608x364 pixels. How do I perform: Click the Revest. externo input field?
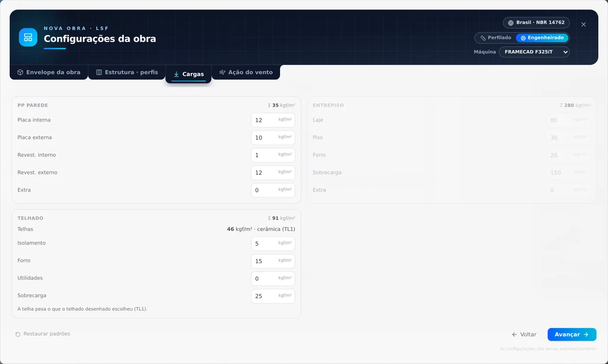pyautogui.click(x=273, y=172)
